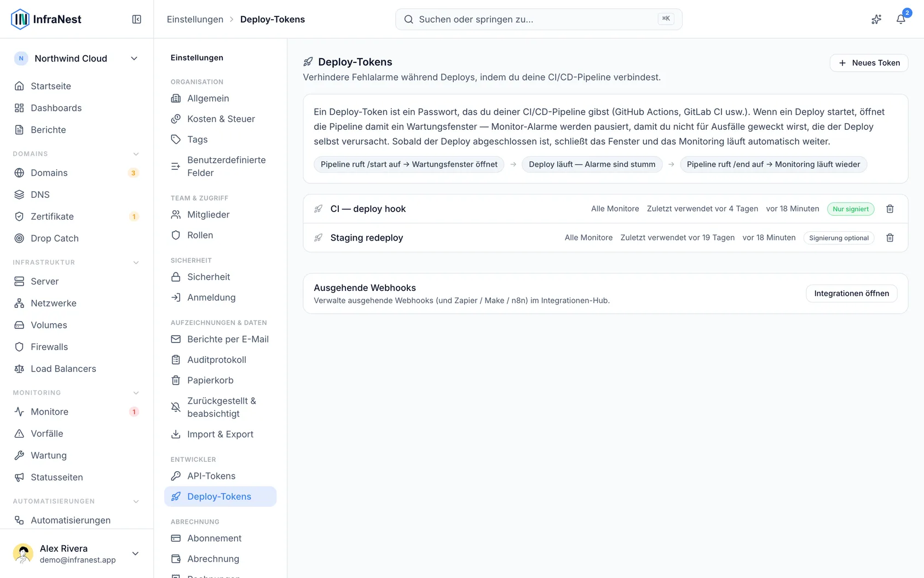Click the Zurückgestellt bell-off icon
The image size is (924, 578).
[176, 407]
